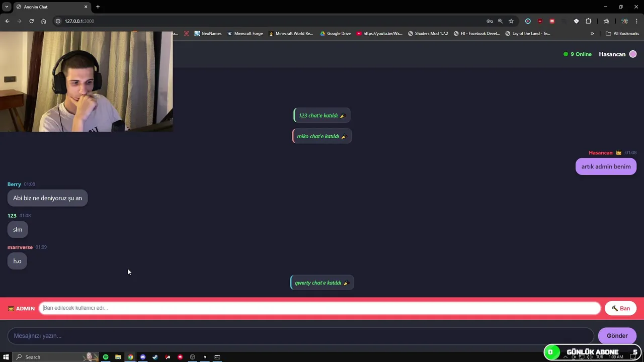644x362 pixels.
Task: Show hidden bookmarks with the double chevron
Action: [592, 34]
